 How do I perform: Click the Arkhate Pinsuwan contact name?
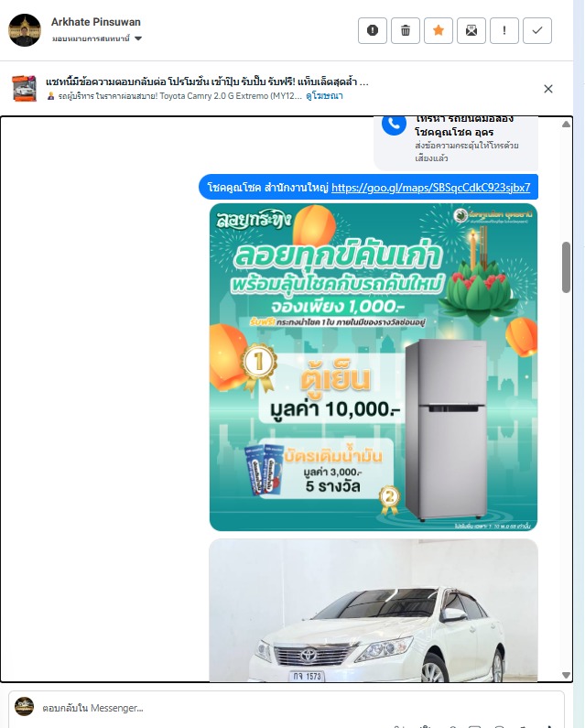click(95, 22)
